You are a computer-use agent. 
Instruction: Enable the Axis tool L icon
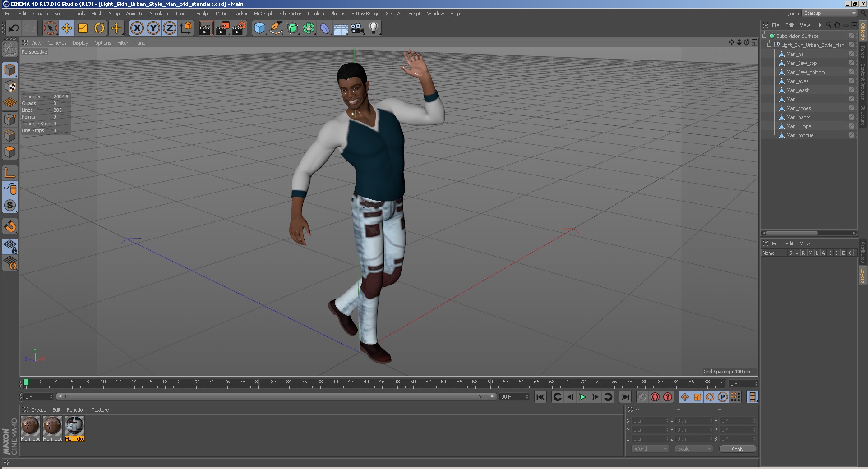point(10,173)
